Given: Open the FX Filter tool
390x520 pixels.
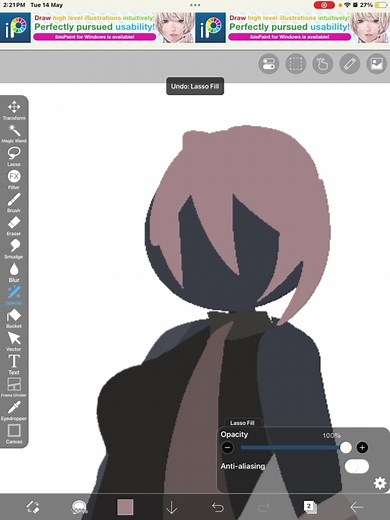Looking at the screenshot, I should tap(14, 179).
